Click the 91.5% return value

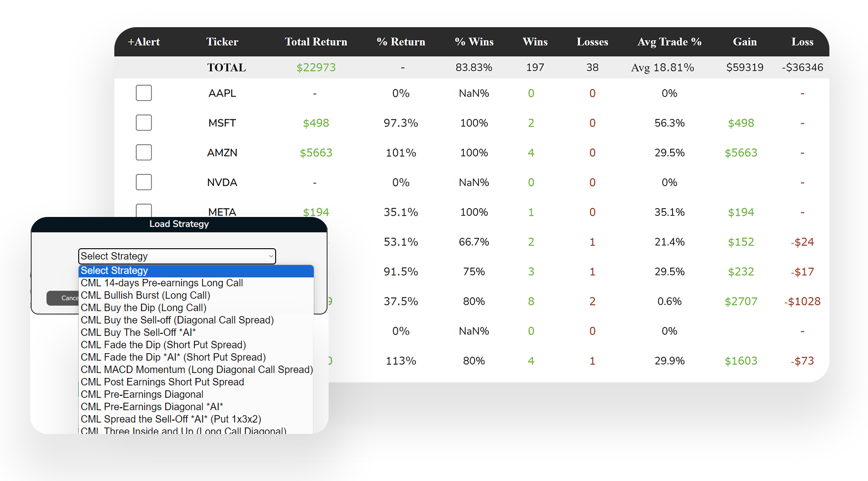click(401, 271)
